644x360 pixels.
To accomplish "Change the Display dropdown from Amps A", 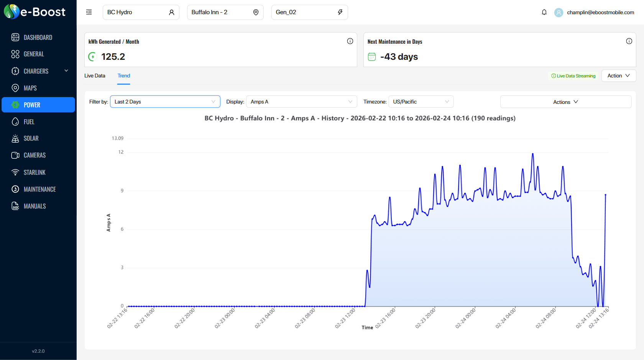I will [301, 102].
